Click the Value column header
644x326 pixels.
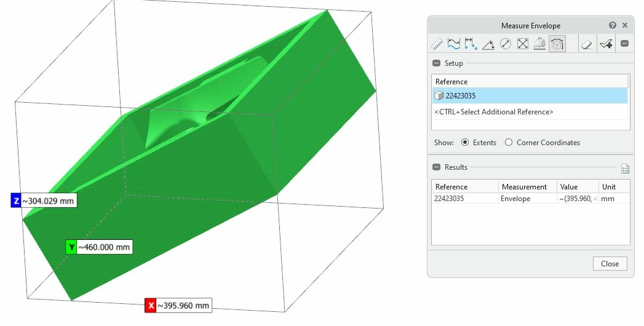[578, 187]
